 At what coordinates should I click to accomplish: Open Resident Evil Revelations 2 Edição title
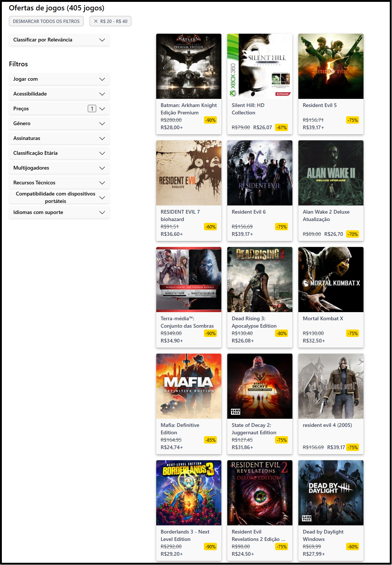tap(258, 535)
